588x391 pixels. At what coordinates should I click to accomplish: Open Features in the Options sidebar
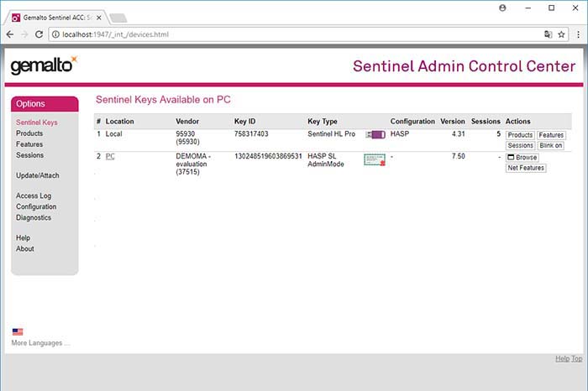coord(29,144)
